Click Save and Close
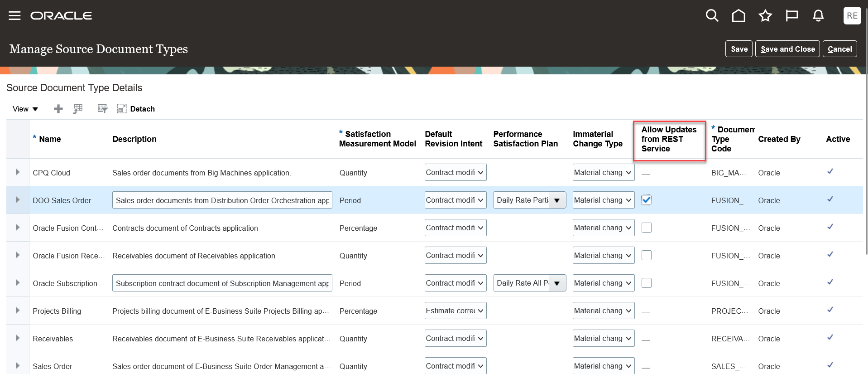868x374 pixels. 787,49
